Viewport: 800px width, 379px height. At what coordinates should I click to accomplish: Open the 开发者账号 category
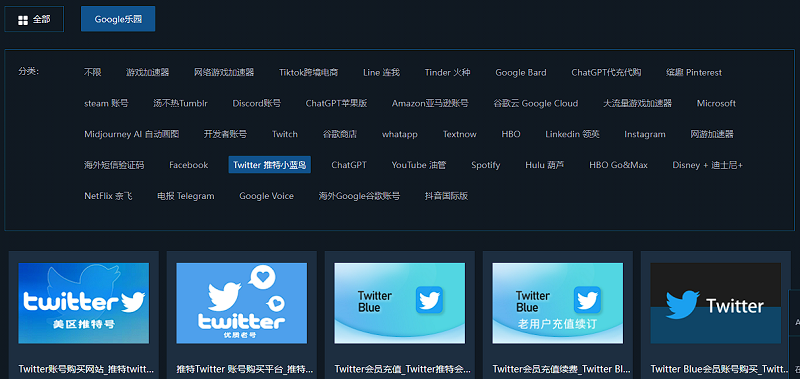(x=226, y=134)
